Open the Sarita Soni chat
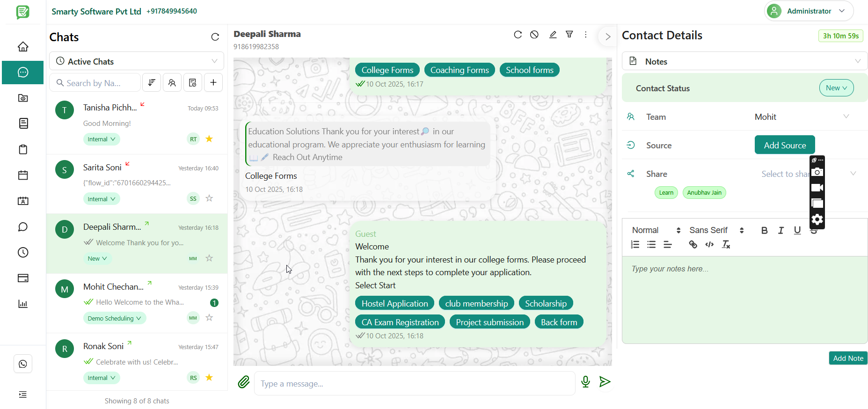Screen dimensions: 868x409 pyautogui.click(x=137, y=183)
